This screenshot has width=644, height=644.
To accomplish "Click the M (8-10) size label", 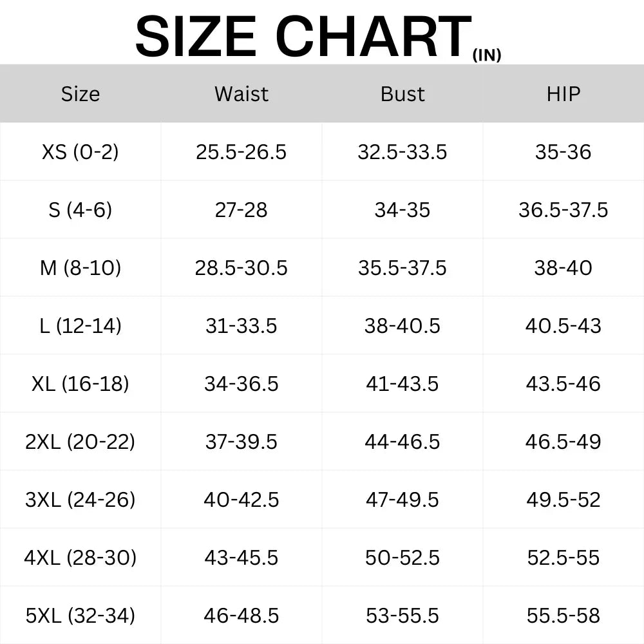I will point(80,268).
